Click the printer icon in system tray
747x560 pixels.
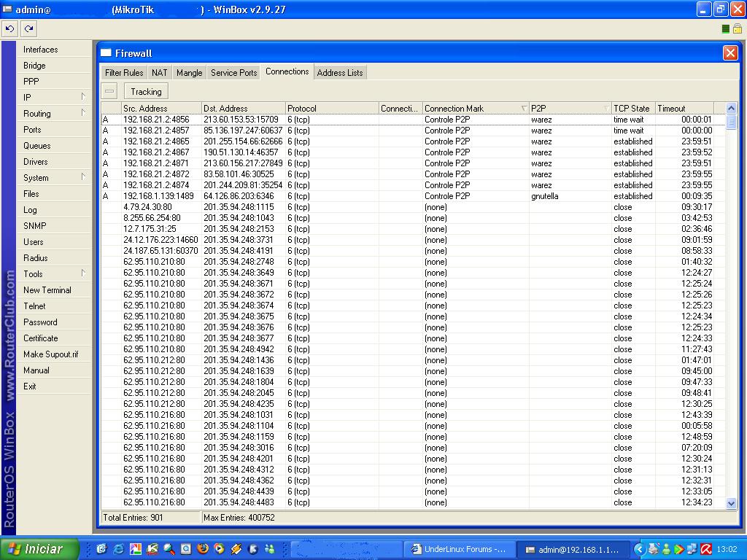653,550
